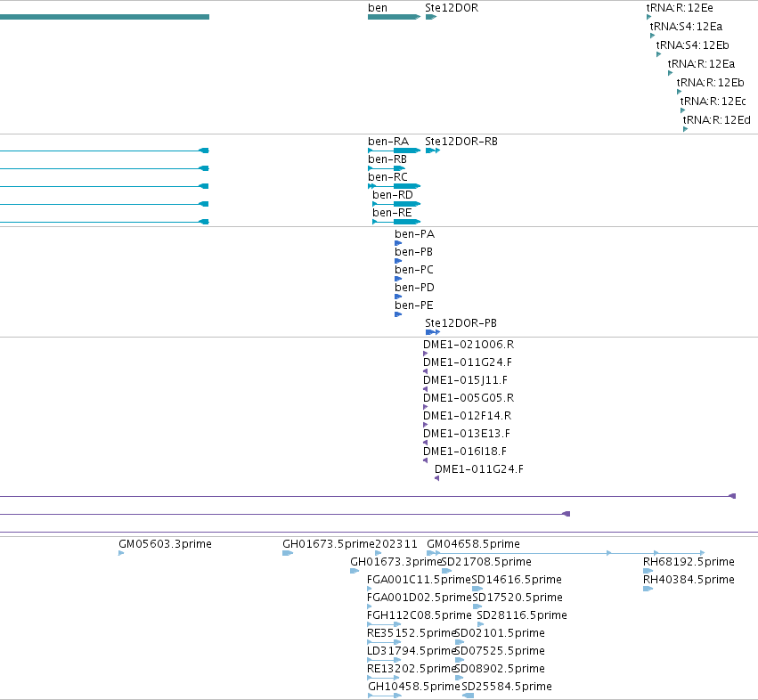Click the Ste12DOR-RB transcript label
The width and height of the screenshot is (758, 700).
[x=461, y=142]
